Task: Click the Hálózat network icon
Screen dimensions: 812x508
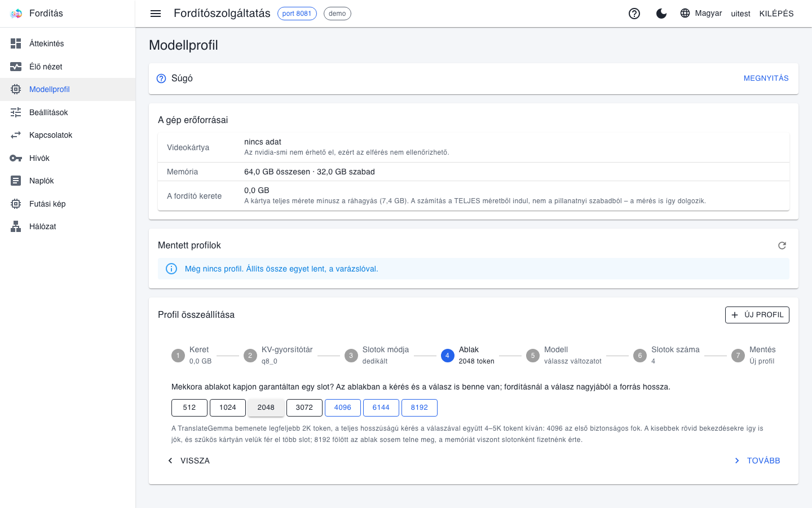Action: coord(16,226)
